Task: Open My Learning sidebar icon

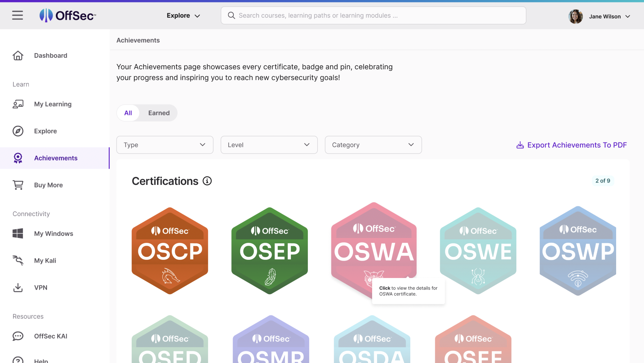Action: point(18,104)
